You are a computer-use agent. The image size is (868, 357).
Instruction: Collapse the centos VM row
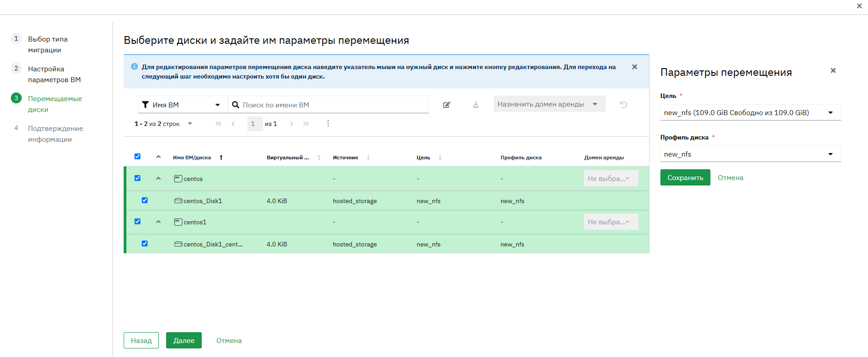(158, 178)
